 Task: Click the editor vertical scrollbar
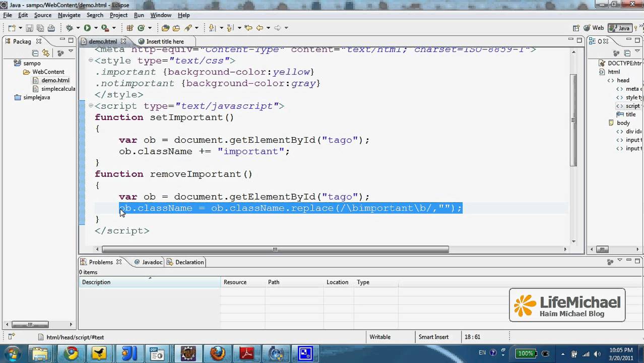point(573,120)
